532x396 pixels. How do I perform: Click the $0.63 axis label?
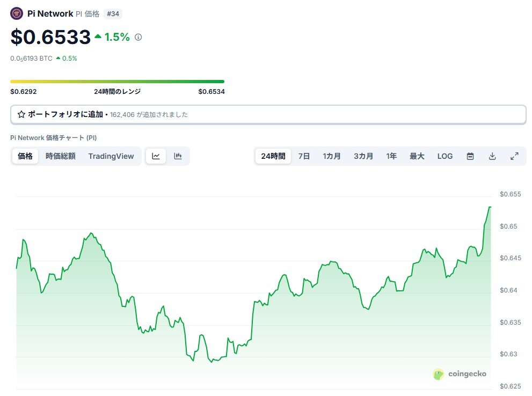click(508, 354)
